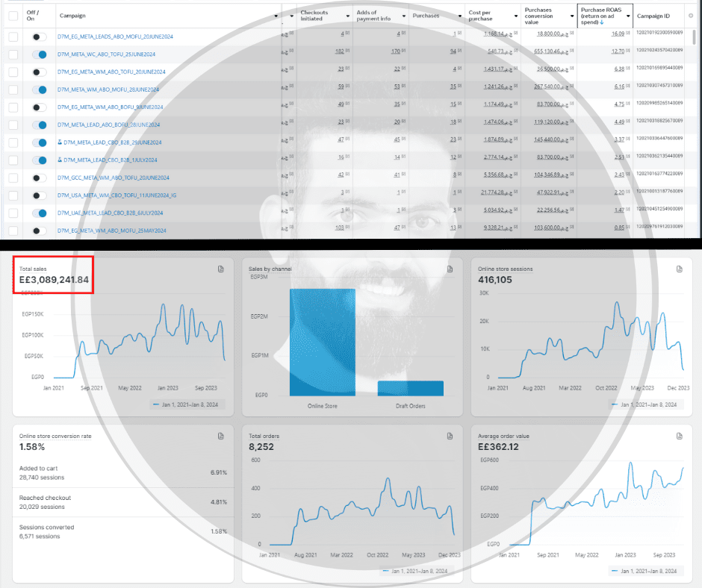Open the D7M_UAE_META_LEAD_CBO_B2B_6JULY2024 campaign link
The height and width of the screenshot is (588, 702).
tap(110, 213)
